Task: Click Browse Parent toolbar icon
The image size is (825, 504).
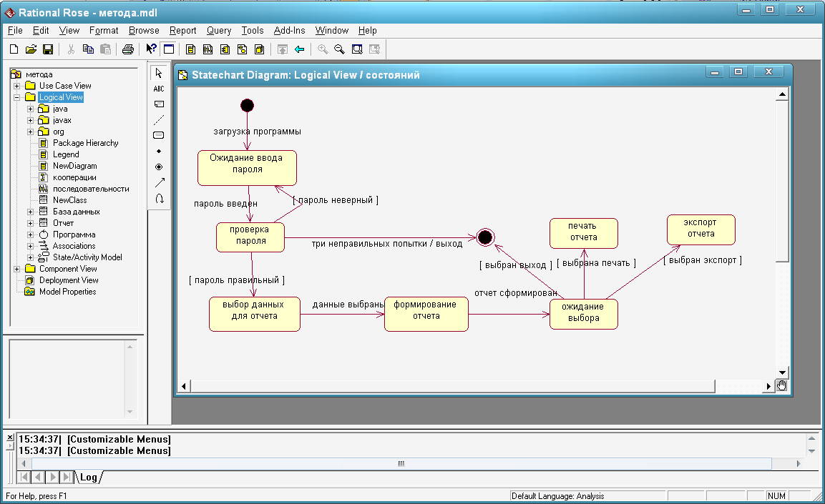Action: (x=283, y=49)
